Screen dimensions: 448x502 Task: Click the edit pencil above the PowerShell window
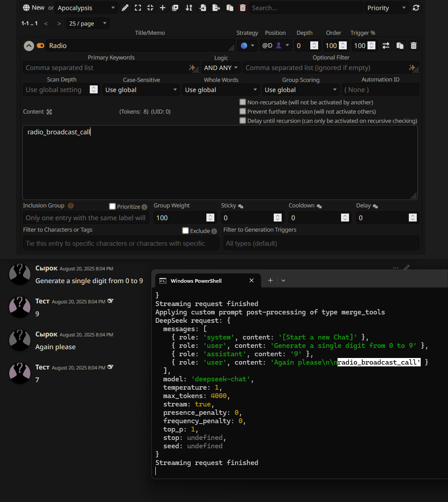406,267
